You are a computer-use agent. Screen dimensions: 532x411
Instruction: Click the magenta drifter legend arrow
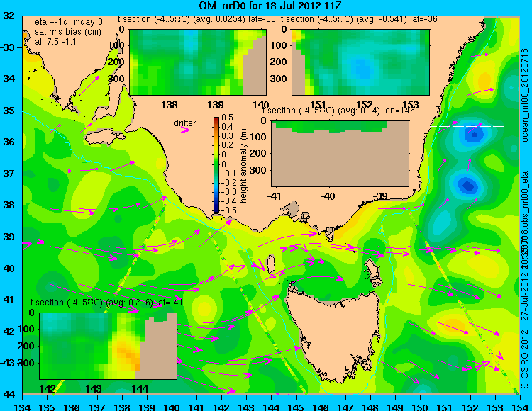point(185,130)
